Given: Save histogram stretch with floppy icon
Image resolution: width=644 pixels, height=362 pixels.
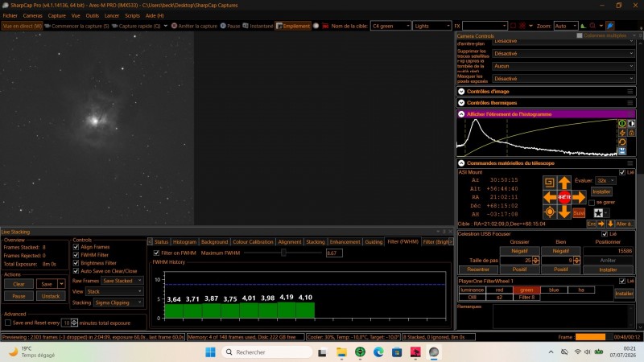Looking at the screenshot, I should point(622,151).
